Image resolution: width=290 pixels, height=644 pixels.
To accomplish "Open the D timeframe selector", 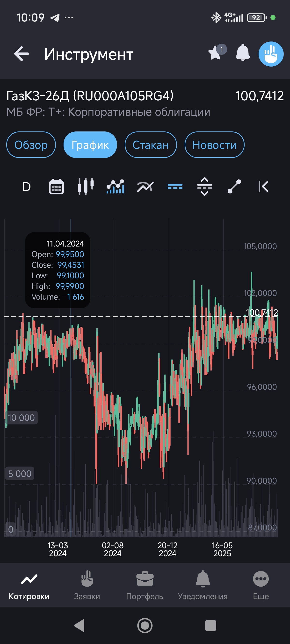I will pyautogui.click(x=27, y=186).
